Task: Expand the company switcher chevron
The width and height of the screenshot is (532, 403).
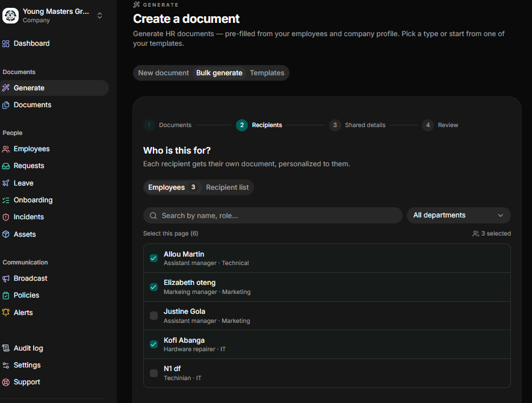Action: pos(99,15)
